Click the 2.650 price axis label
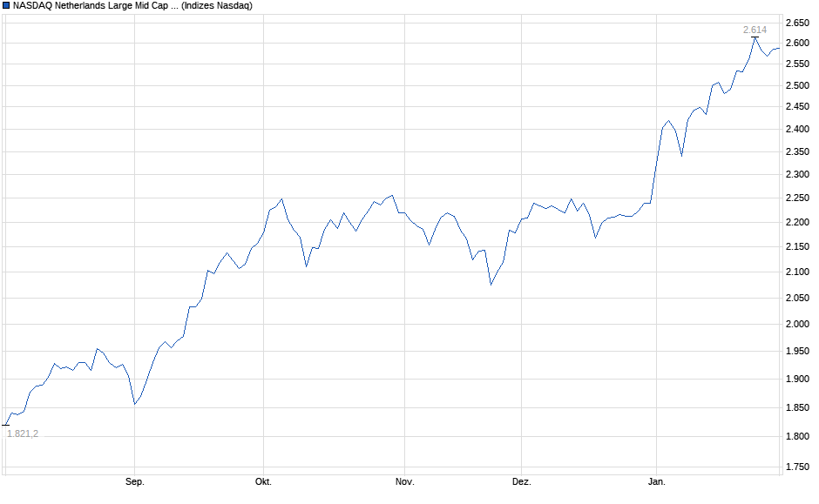 (x=797, y=23)
